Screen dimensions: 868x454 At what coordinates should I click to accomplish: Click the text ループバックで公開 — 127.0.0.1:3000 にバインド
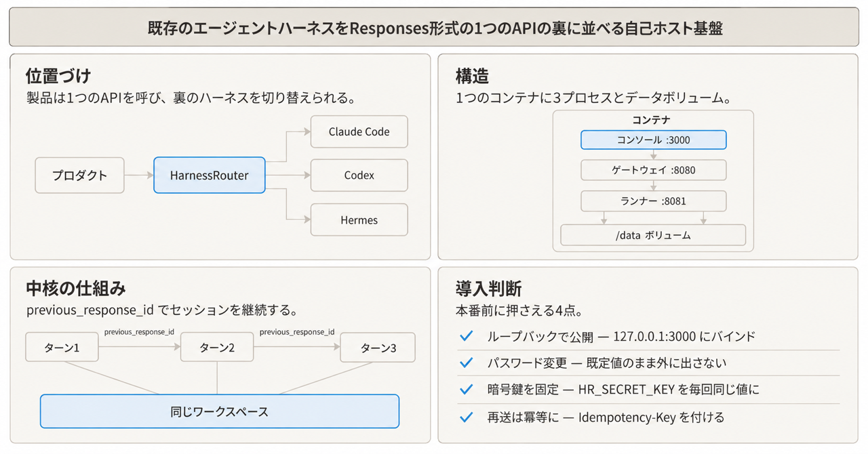pyautogui.click(x=620, y=337)
